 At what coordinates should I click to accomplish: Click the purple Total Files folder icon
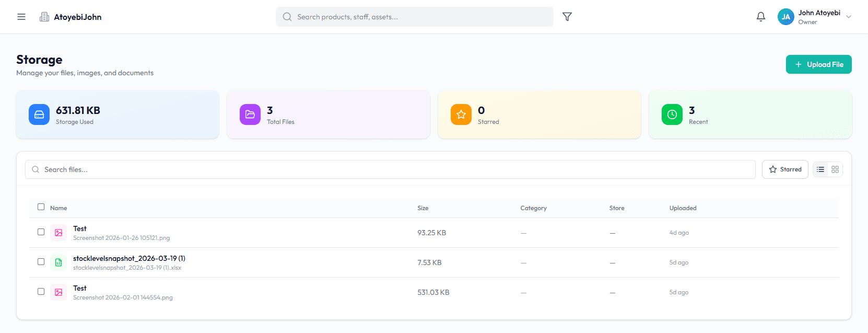[250, 114]
